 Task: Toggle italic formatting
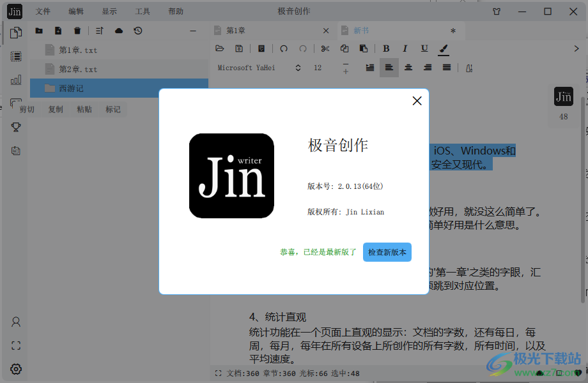pos(405,49)
